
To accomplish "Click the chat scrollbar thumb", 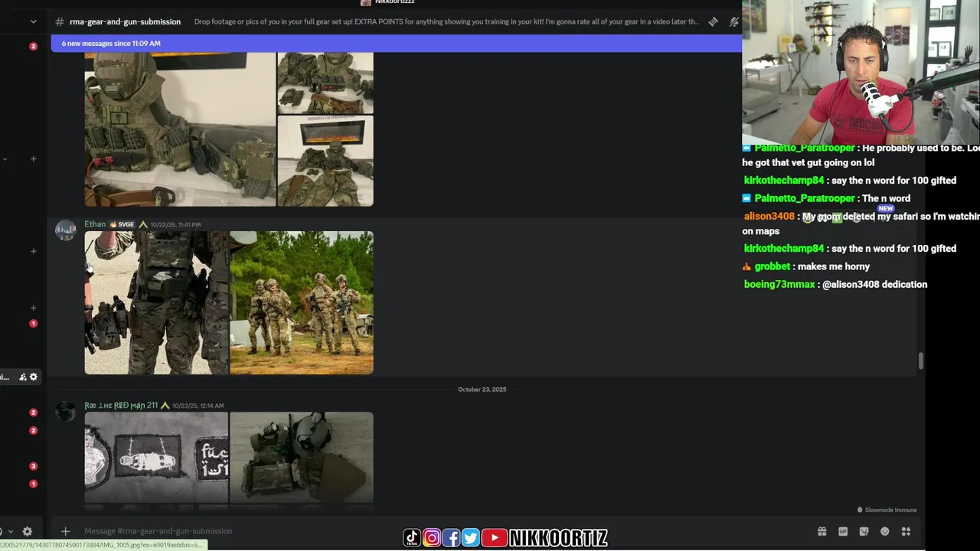I will [x=921, y=361].
